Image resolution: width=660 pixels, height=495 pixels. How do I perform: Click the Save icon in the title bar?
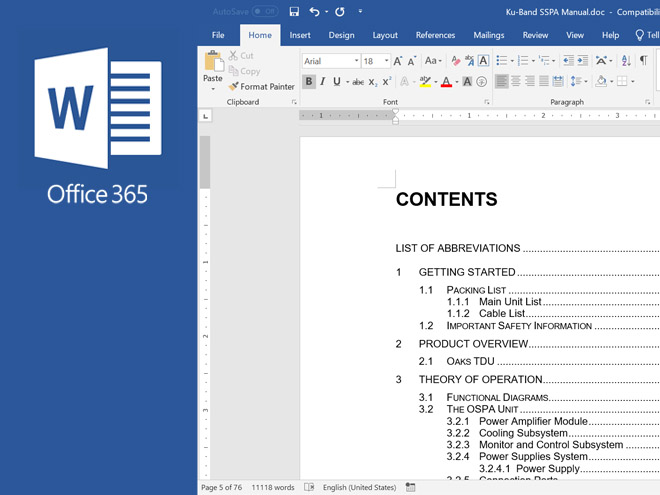point(294,12)
